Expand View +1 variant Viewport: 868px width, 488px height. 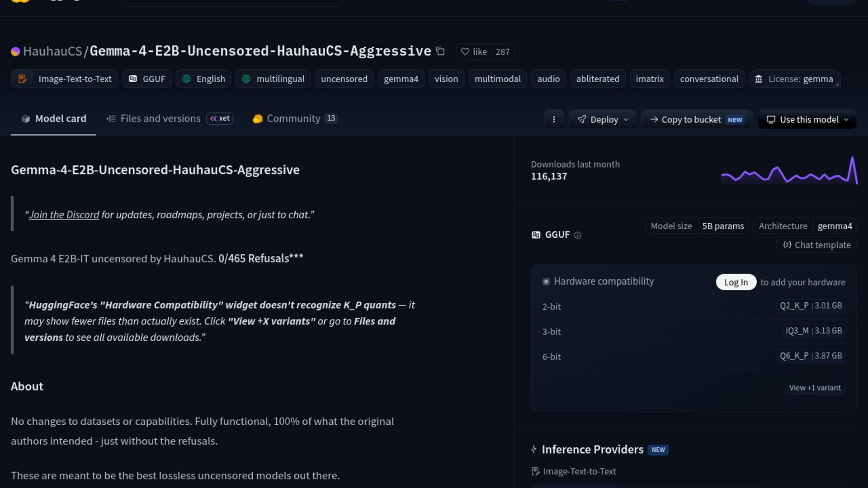[815, 388]
